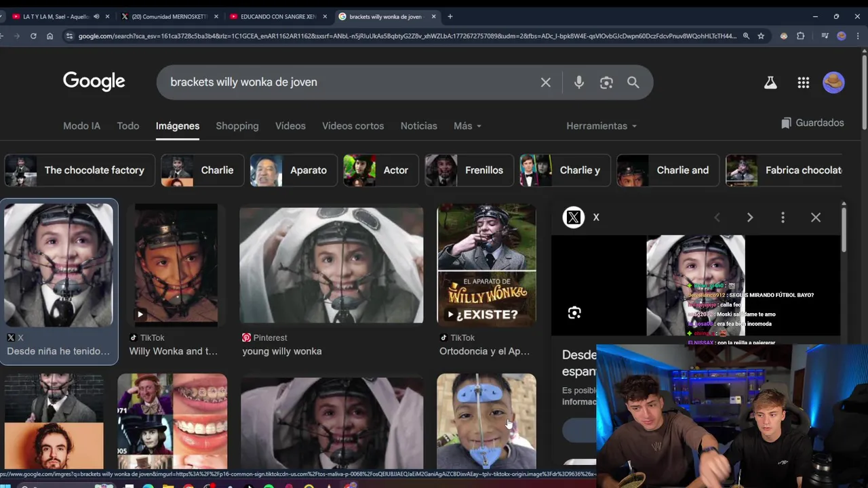Open the Pinterest young willy wonka thumbnail
This screenshot has width=868, height=488.
click(x=331, y=266)
